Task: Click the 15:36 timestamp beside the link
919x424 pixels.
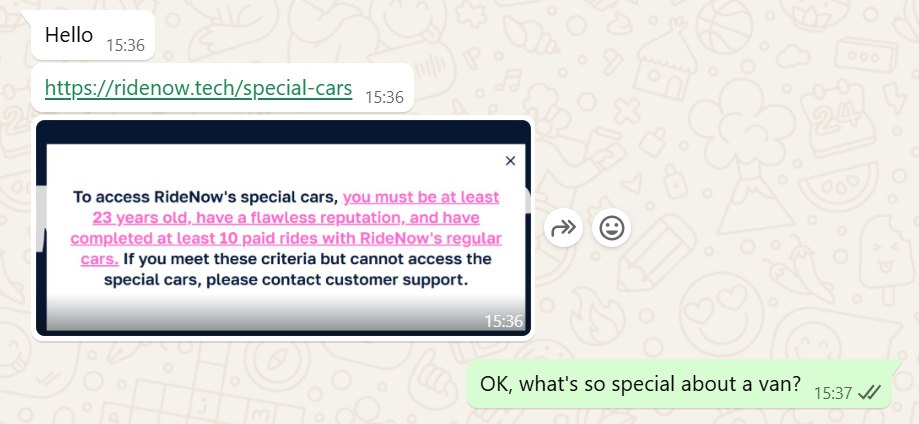Action: pyautogui.click(x=384, y=97)
